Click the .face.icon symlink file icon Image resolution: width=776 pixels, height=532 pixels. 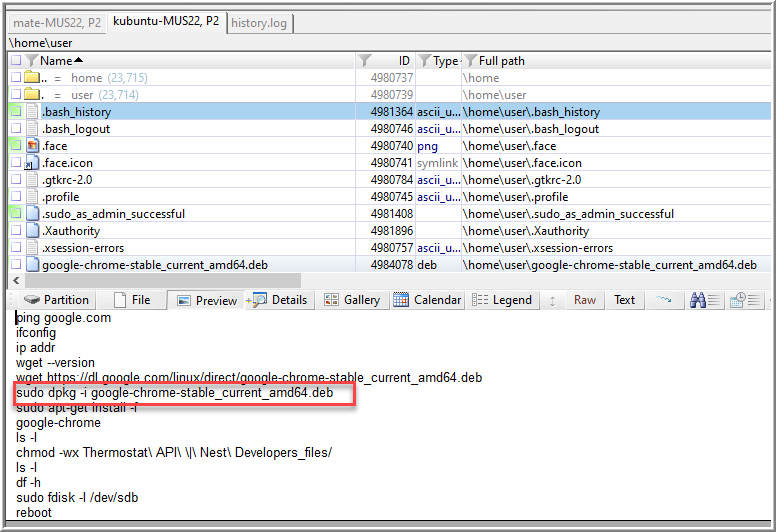[32, 163]
